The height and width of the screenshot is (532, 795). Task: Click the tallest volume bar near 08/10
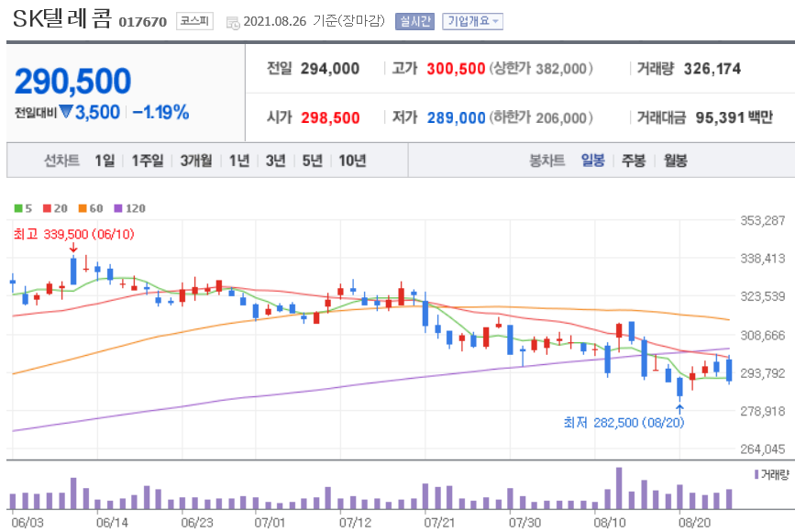click(x=619, y=488)
